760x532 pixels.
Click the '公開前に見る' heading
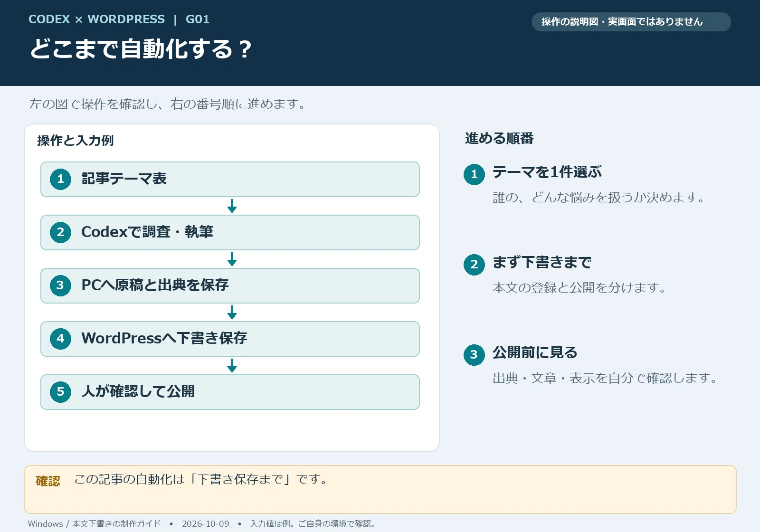(x=535, y=352)
